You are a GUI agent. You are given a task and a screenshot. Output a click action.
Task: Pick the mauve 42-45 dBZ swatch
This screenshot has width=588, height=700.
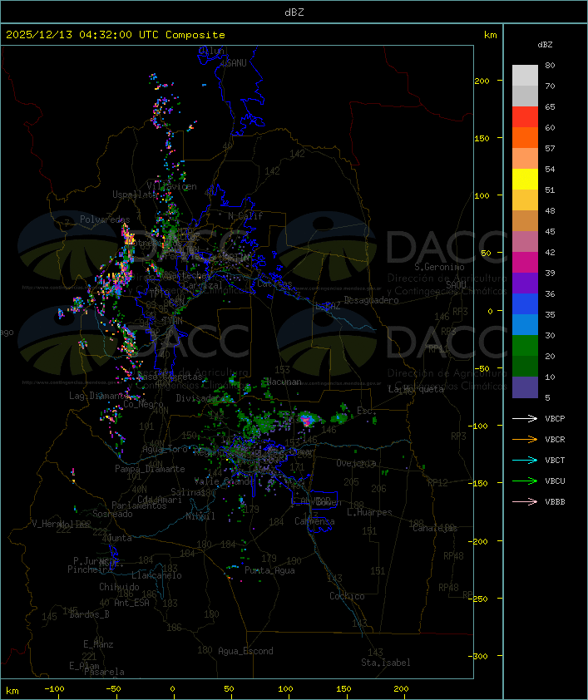(525, 242)
